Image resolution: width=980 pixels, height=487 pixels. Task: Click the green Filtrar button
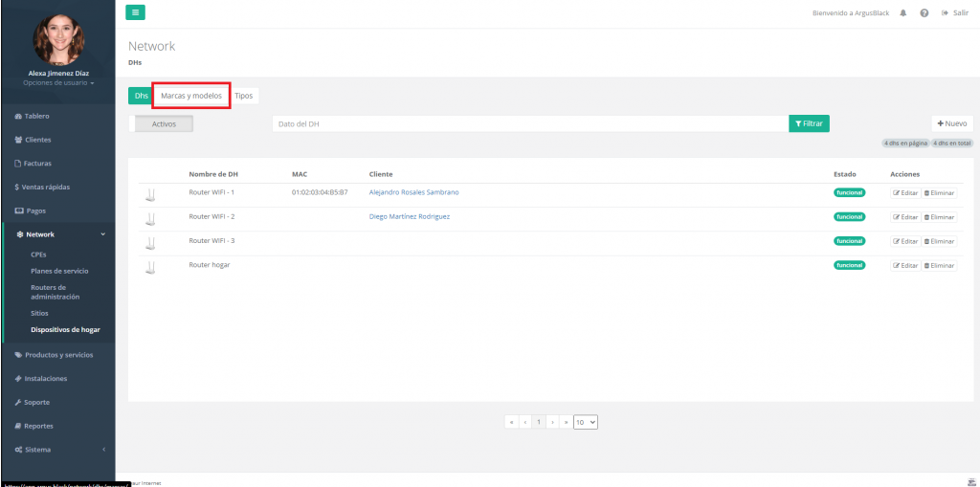pos(809,123)
